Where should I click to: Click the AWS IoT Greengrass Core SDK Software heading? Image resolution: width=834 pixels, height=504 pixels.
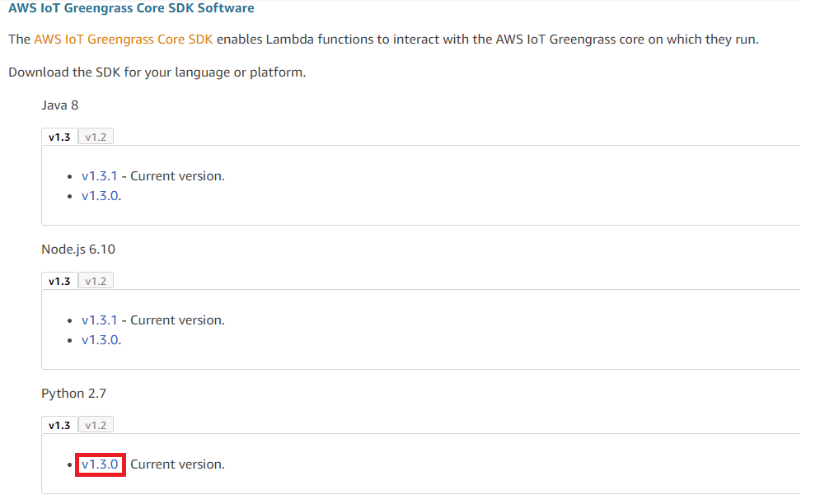[x=131, y=8]
